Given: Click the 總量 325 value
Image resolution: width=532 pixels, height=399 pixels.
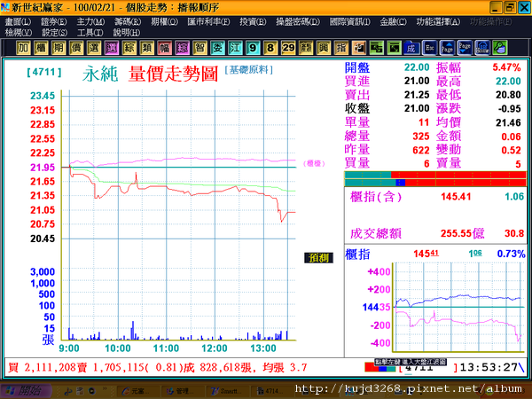Looking at the screenshot, I should click(420, 137).
